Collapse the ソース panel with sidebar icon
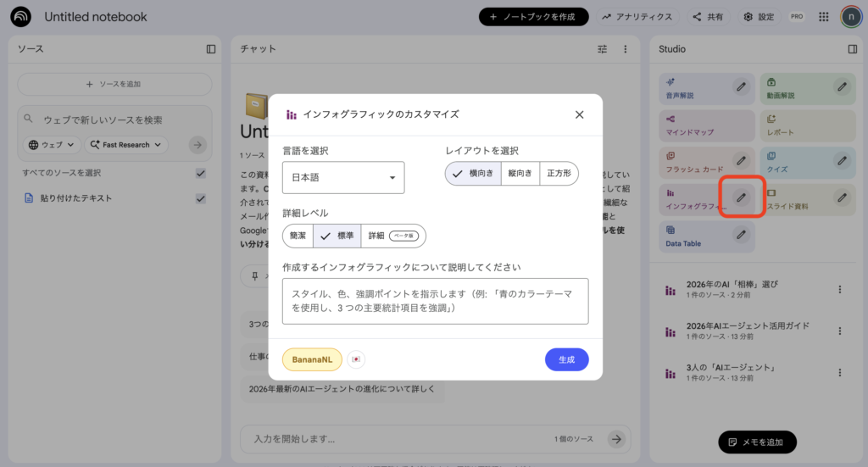The image size is (868, 467). [211, 49]
